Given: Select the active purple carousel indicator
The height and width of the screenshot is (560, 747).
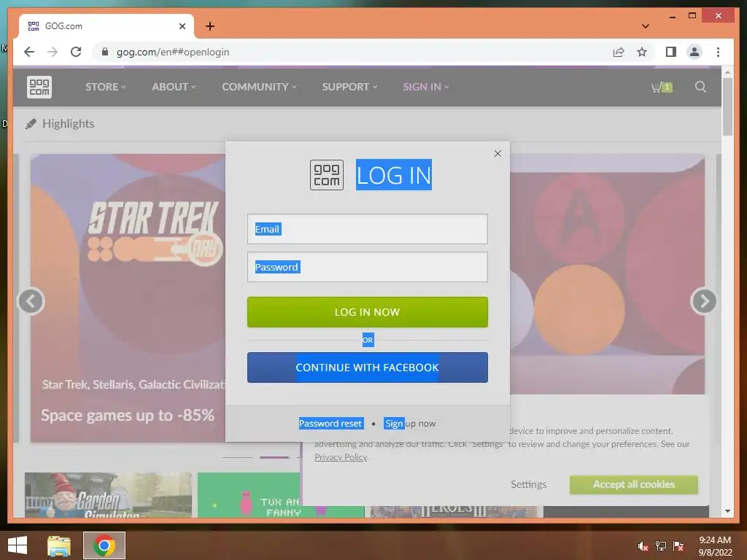Looking at the screenshot, I should [274, 457].
